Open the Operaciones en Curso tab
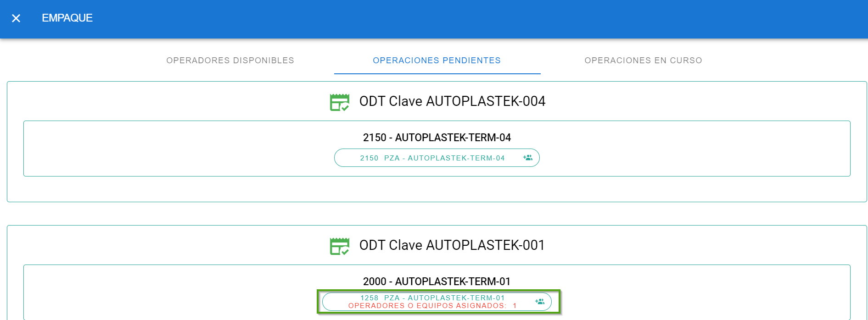The width and height of the screenshot is (868, 320). 643,61
